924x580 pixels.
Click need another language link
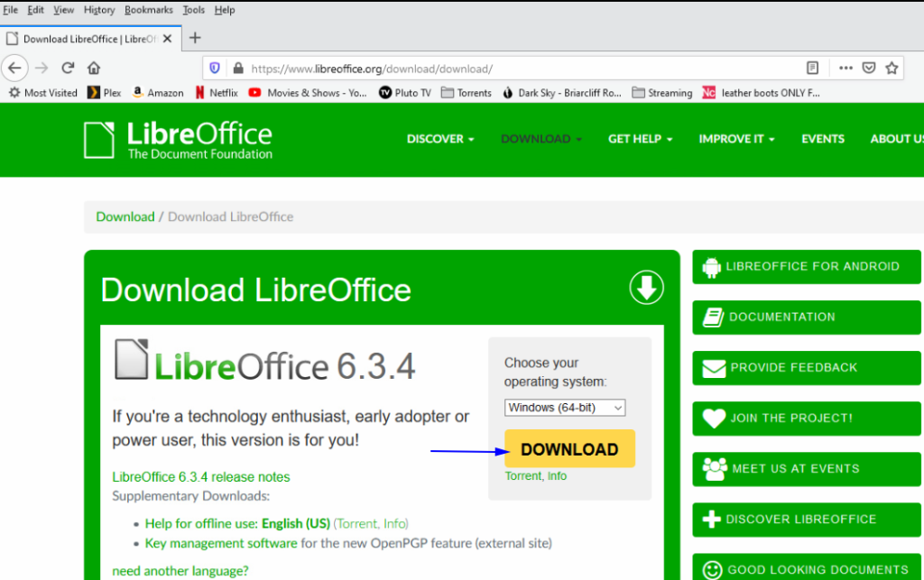pos(180,571)
